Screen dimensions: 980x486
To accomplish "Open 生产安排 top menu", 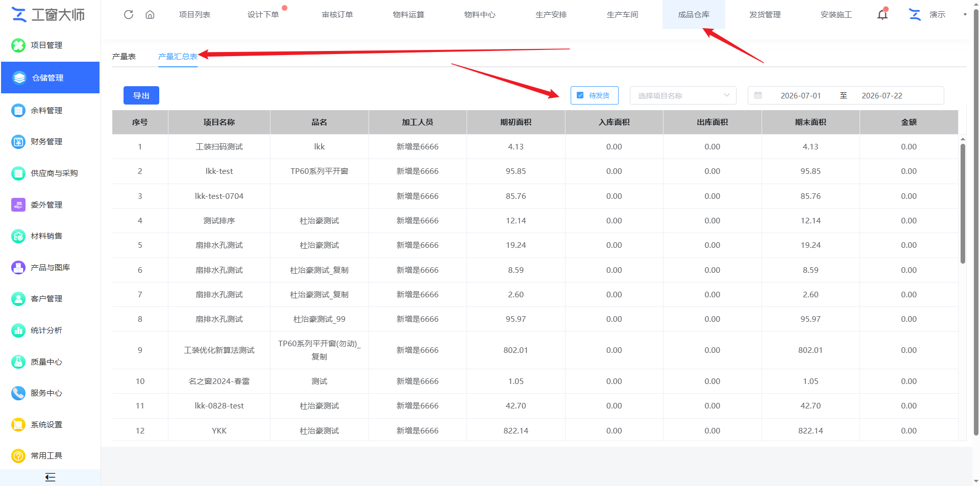I will tap(551, 14).
